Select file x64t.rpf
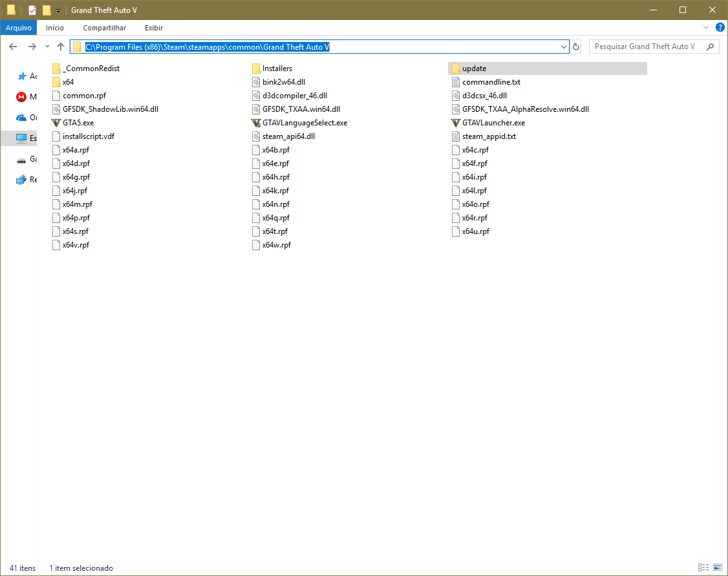 pos(270,231)
